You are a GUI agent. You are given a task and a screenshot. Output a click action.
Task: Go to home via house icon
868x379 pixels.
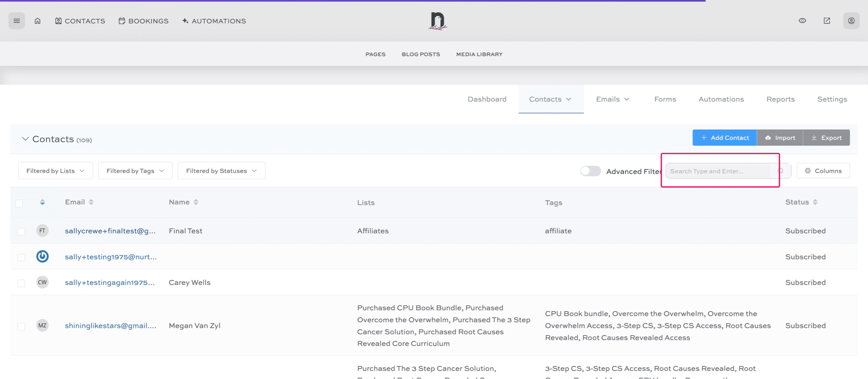(37, 21)
